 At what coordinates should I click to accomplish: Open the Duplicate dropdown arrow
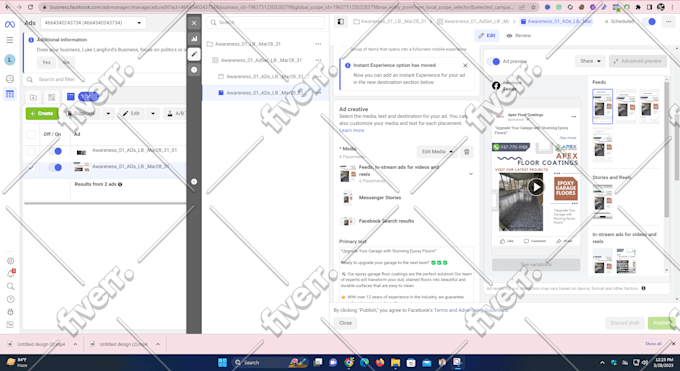[108, 113]
